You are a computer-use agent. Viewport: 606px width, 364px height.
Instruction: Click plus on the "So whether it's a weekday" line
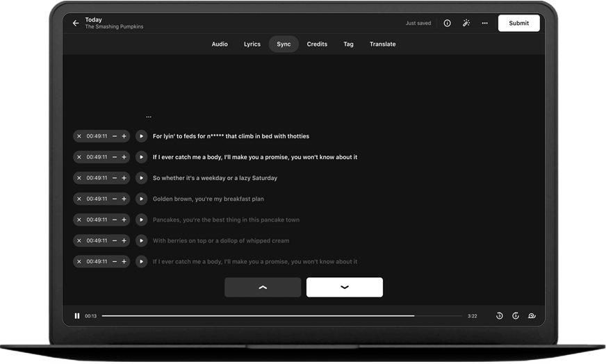coord(124,178)
